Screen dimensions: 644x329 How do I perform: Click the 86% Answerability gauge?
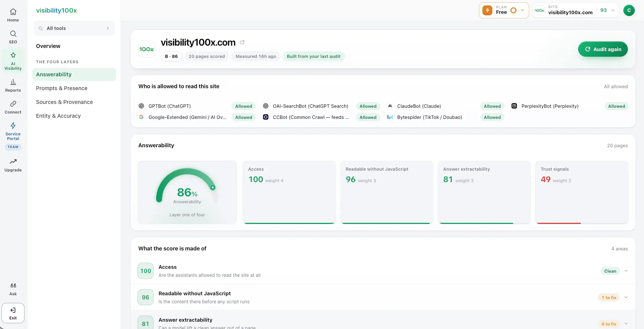click(x=187, y=192)
